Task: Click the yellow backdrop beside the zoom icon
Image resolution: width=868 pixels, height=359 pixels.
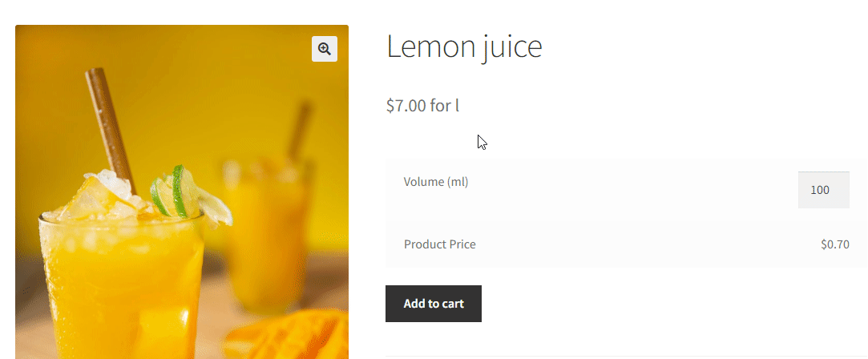Action: tap(266, 50)
